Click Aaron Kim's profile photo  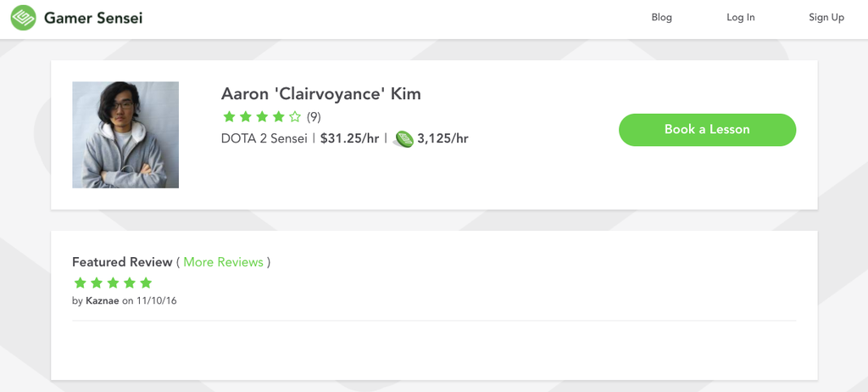point(125,134)
